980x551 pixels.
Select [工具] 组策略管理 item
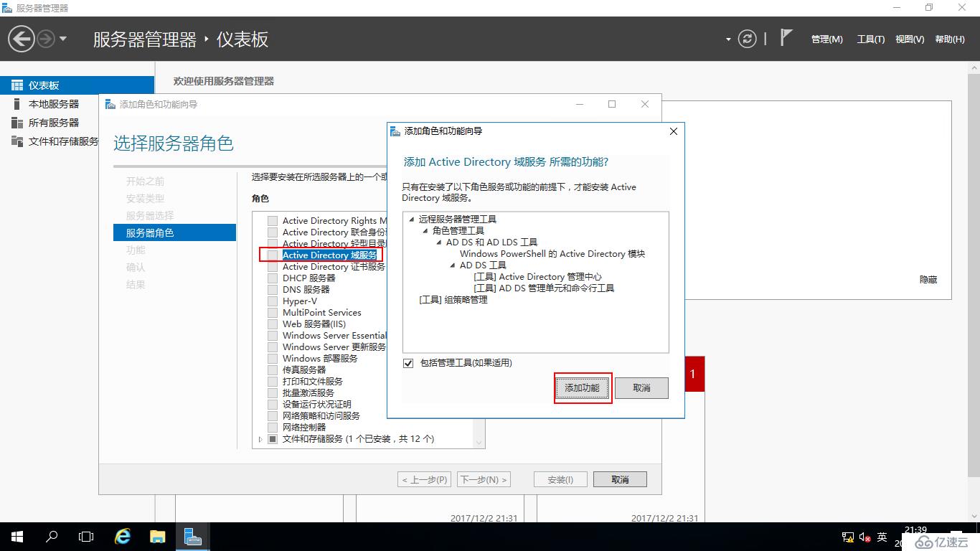pos(453,300)
